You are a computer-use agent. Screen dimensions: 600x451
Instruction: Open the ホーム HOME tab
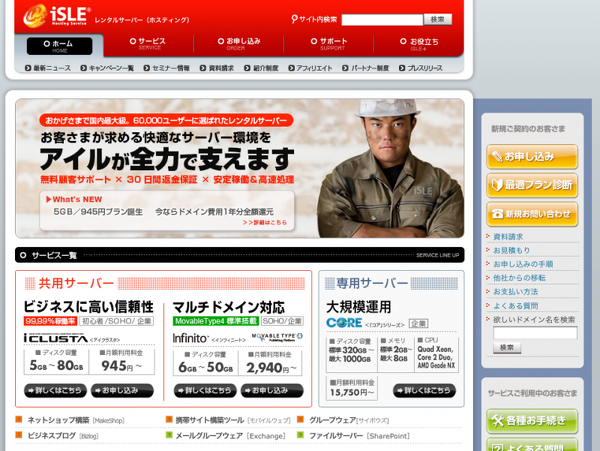point(59,46)
